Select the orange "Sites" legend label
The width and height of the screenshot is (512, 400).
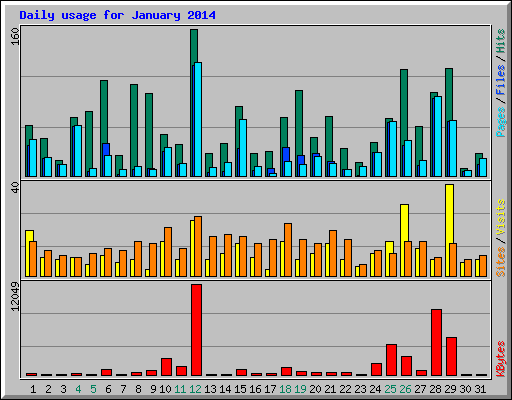(x=501, y=262)
